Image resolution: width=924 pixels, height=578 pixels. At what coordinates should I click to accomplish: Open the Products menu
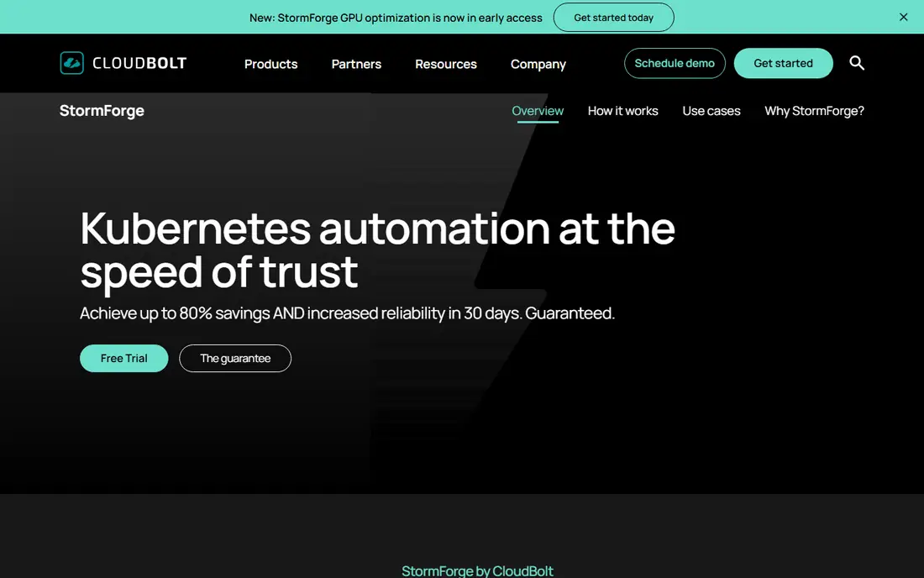point(271,64)
